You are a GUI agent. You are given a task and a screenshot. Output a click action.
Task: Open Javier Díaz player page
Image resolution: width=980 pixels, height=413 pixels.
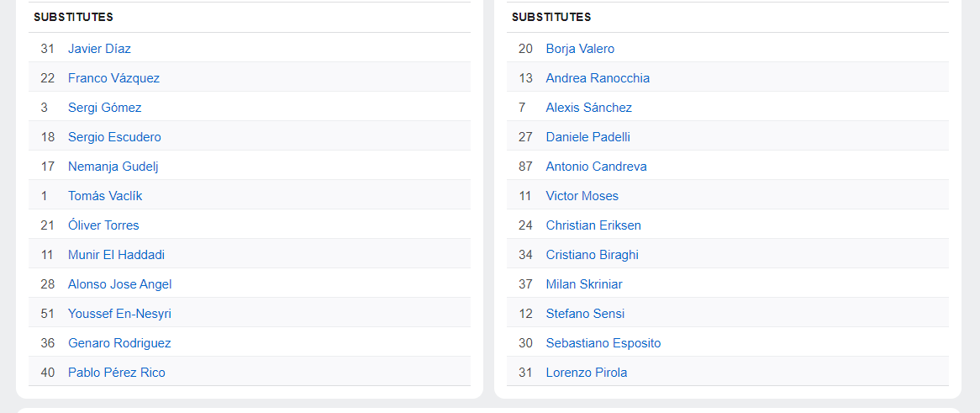click(99, 49)
